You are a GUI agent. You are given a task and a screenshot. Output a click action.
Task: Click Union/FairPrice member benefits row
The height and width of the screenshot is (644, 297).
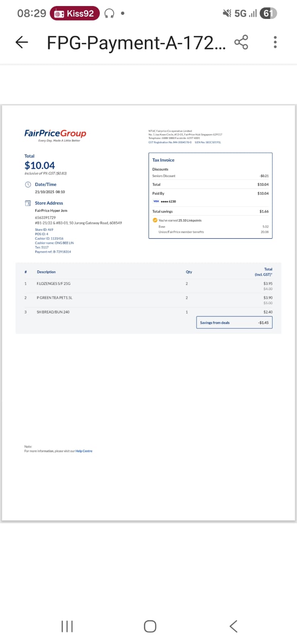tap(214, 232)
